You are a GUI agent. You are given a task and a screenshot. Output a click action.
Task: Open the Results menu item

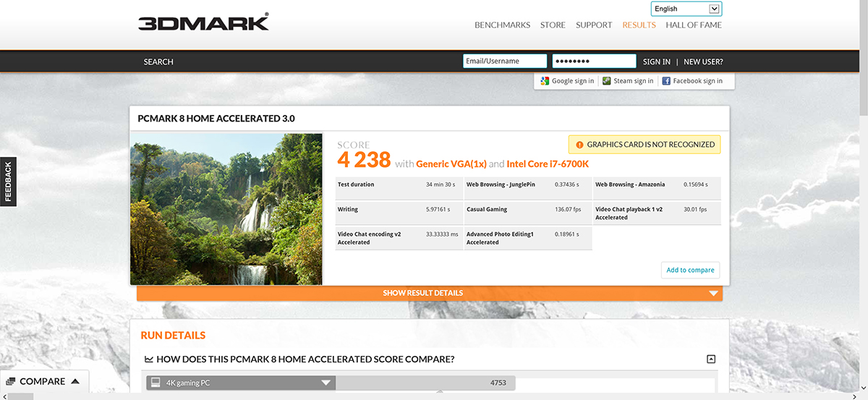(x=639, y=25)
